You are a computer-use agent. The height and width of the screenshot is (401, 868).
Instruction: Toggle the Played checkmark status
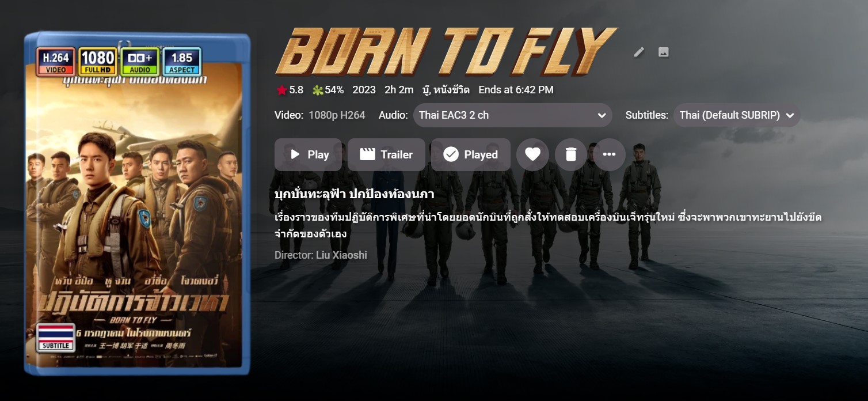pyautogui.click(x=470, y=154)
